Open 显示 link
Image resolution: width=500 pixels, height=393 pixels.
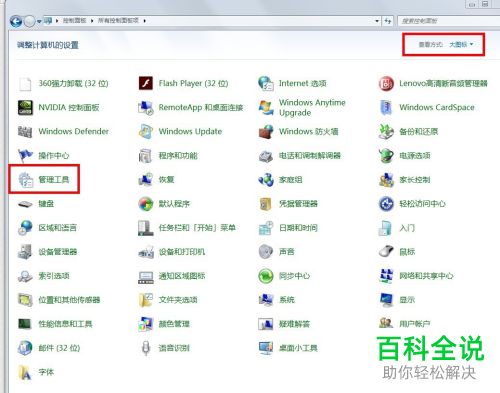click(407, 300)
